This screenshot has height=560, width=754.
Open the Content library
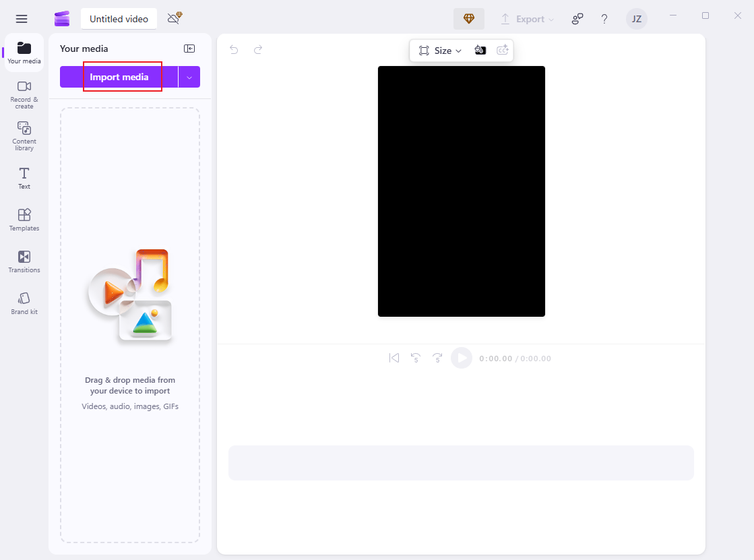tap(24, 135)
